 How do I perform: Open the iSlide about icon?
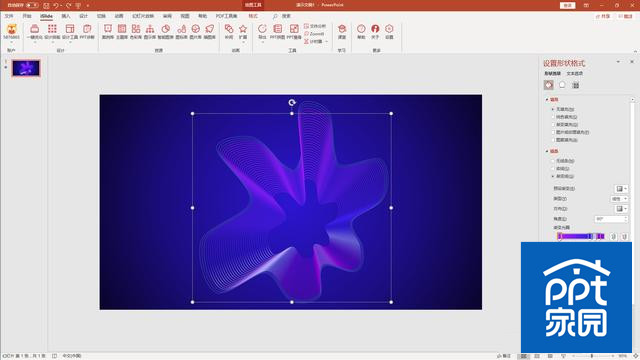(375, 29)
